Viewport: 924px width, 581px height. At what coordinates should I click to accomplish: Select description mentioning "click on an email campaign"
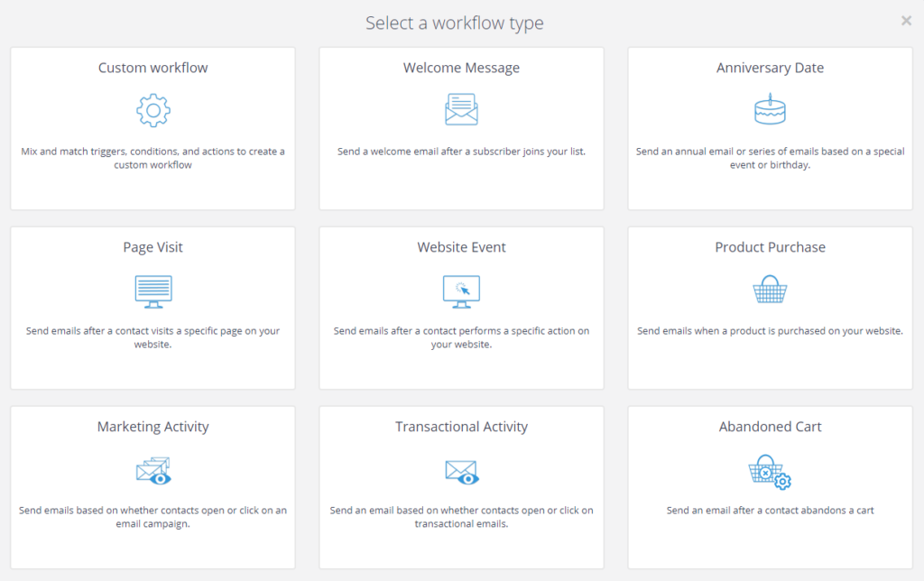pos(153,517)
